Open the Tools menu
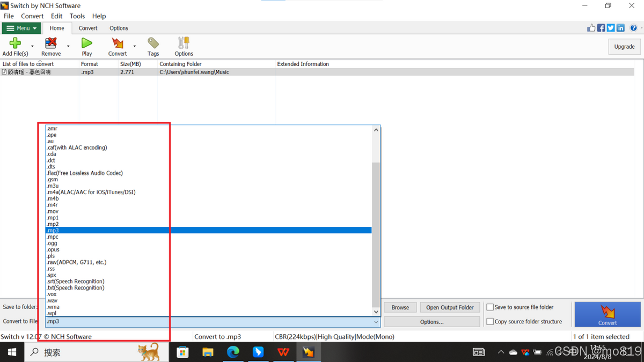 pos(77,16)
